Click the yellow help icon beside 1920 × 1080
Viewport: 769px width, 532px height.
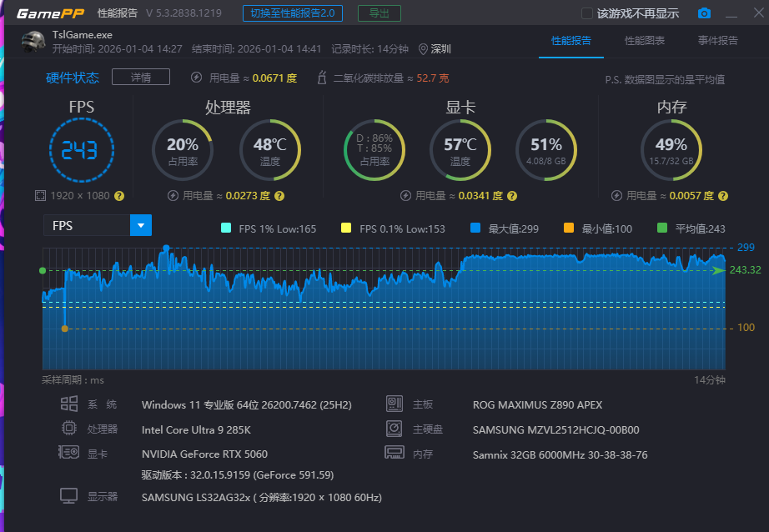coord(119,196)
